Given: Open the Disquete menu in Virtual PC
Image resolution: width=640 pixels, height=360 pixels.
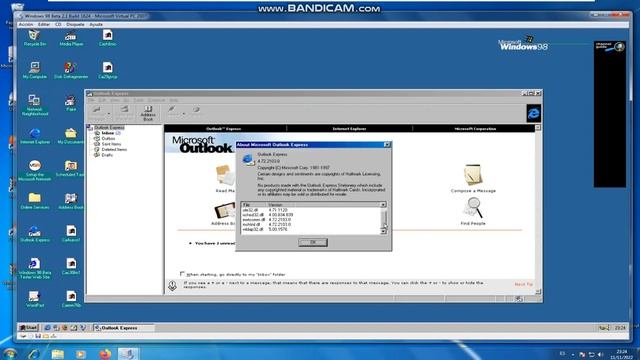Looking at the screenshot, I should point(76,24).
